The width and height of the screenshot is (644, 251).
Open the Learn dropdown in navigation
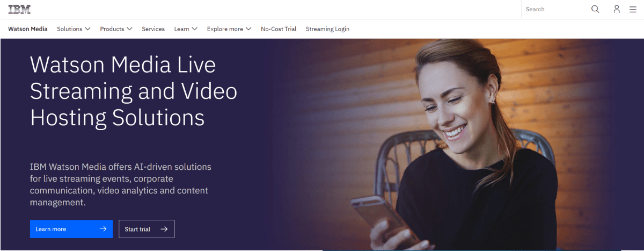tap(186, 29)
